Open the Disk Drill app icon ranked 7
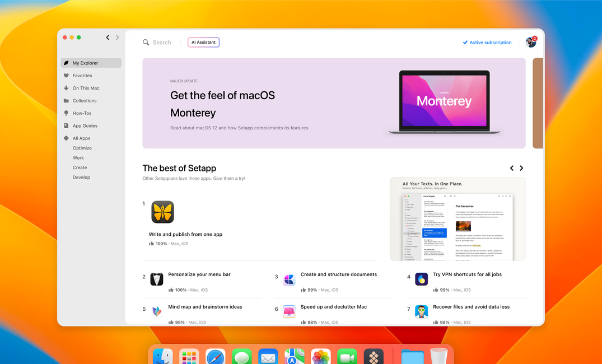The width and height of the screenshot is (602, 364). 422,311
